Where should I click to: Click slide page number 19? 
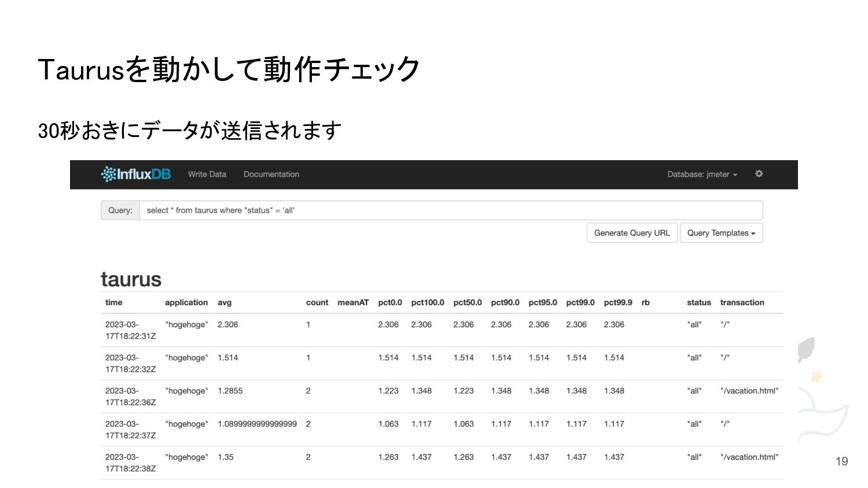[842, 461]
